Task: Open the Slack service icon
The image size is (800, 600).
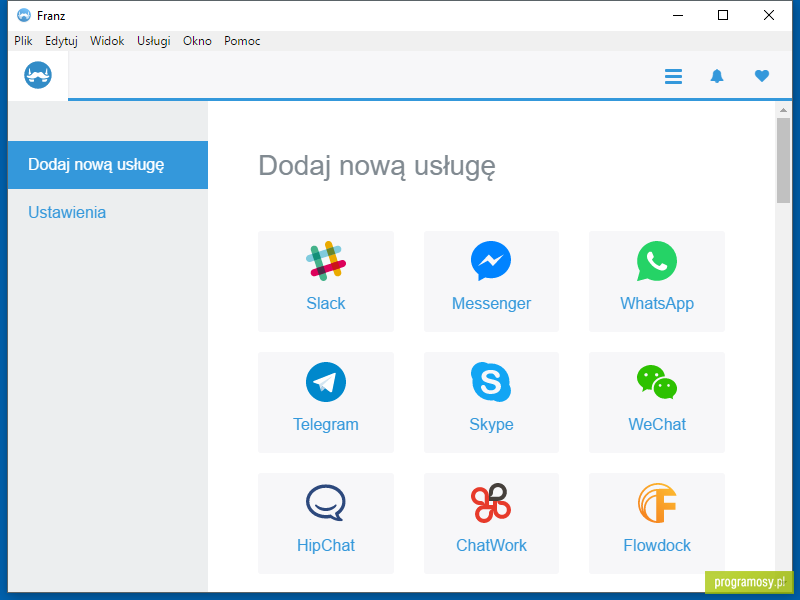Action: pos(326,261)
